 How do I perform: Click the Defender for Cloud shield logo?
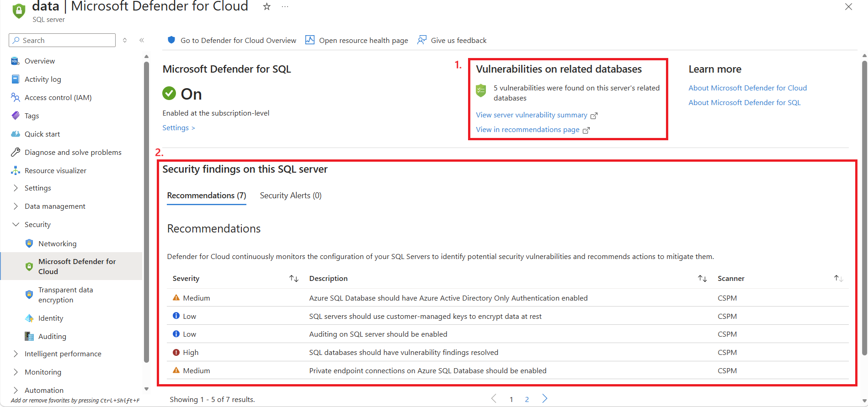pos(19,11)
